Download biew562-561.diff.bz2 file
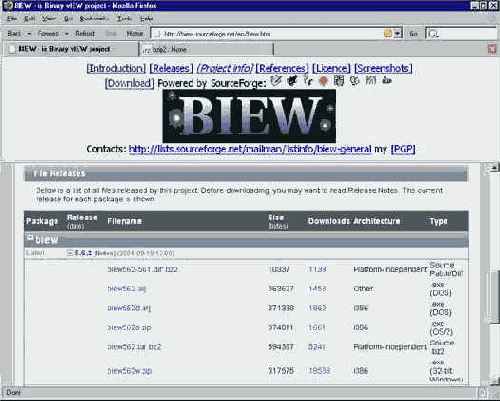The width and height of the screenshot is (500, 401). click(142, 269)
